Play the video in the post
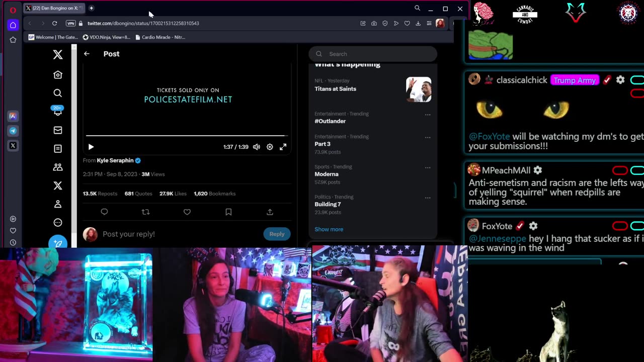The width and height of the screenshot is (644, 362). tap(91, 147)
